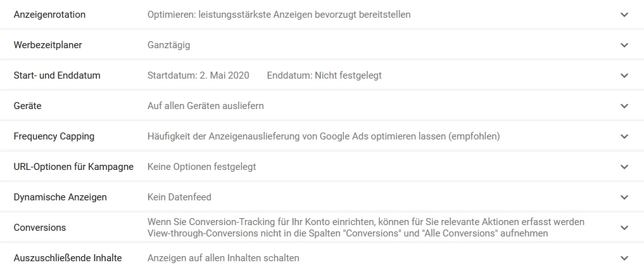The width and height of the screenshot is (644, 272).
Task: Open the Conversions chevron arrow
Action: pos(624,228)
